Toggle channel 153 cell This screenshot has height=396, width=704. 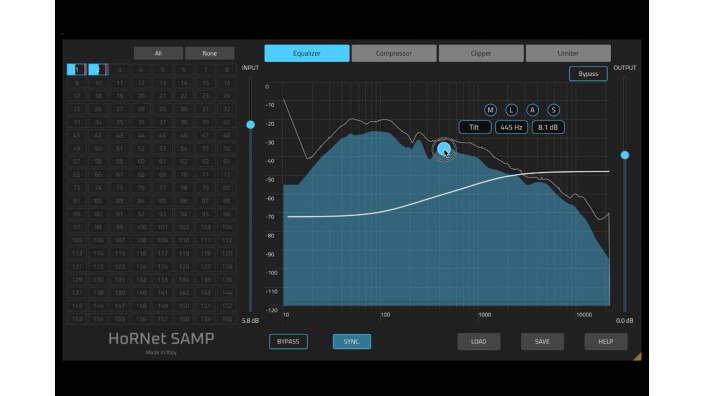77,319
